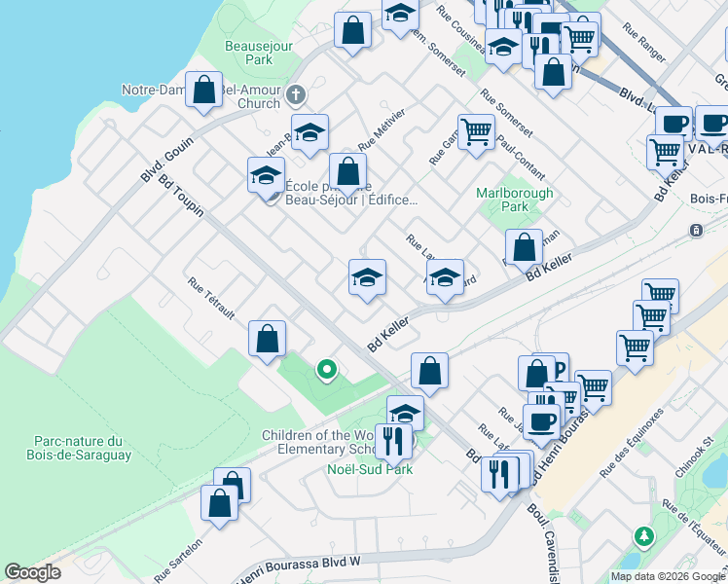Click the shopping bag marker below Marlborough Park
728x584 pixels.
pos(525,248)
